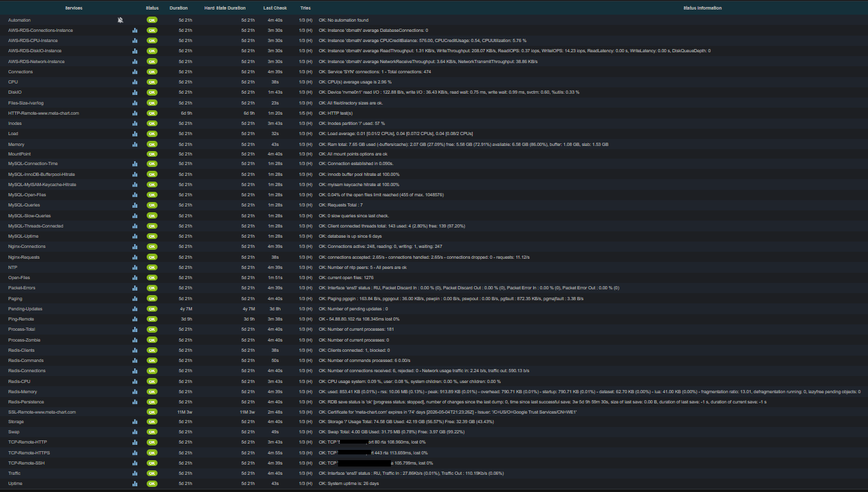The width and height of the screenshot is (868, 492).
Task: Click the muted notification bell for Automation
Action: pos(121,20)
